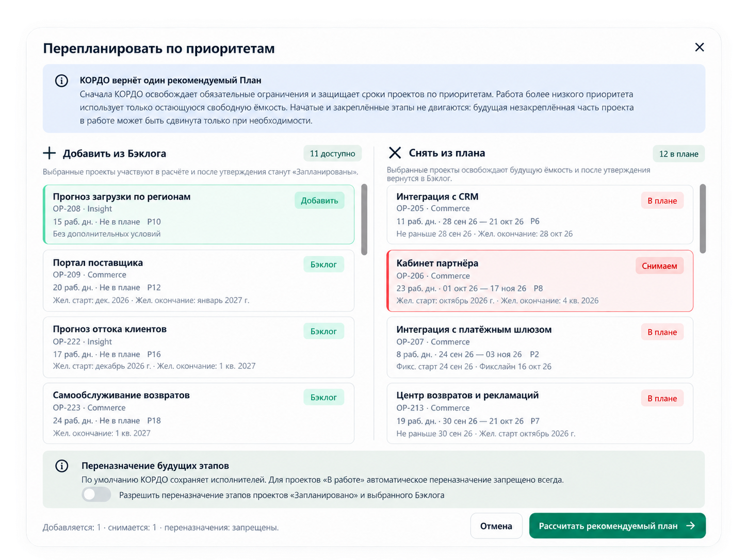The width and height of the screenshot is (747, 560).
Task: Click the 12 в плане counter badge
Action: (679, 154)
